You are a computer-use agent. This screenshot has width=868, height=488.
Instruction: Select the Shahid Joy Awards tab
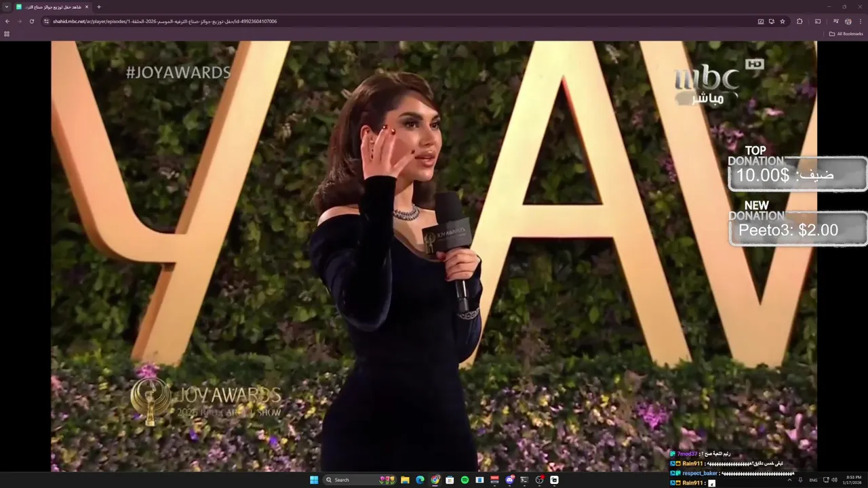tap(52, 7)
